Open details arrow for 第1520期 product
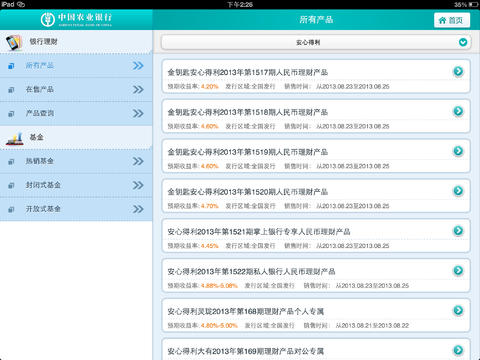Viewport: 480px width, 360px height. point(458,191)
